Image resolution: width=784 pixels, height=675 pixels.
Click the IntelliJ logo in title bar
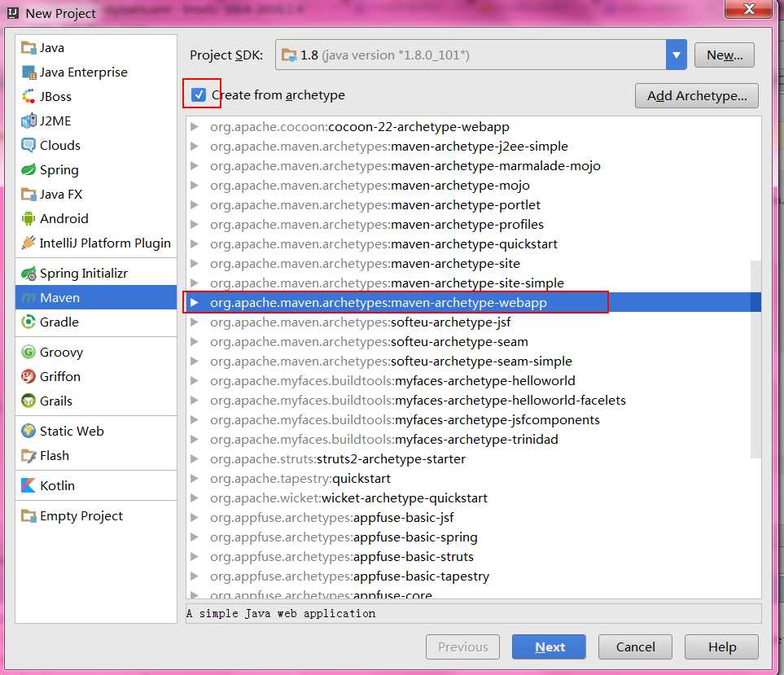(x=13, y=13)
